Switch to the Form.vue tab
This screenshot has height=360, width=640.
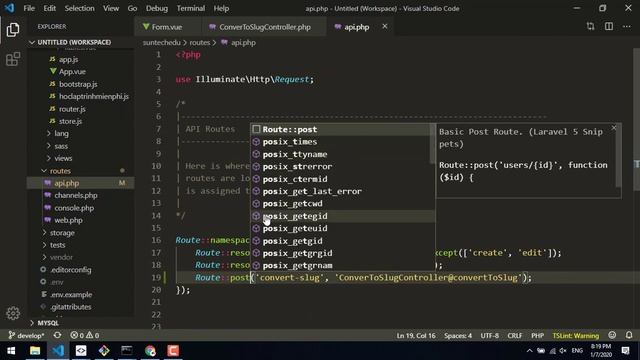point(167,27)
